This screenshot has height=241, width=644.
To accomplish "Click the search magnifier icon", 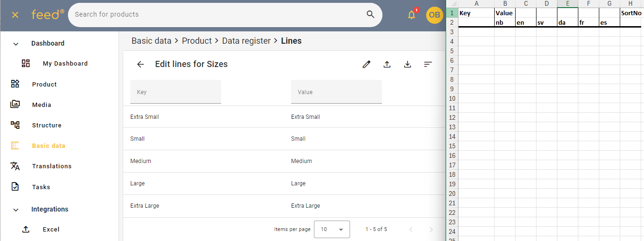I will point(371,14).
